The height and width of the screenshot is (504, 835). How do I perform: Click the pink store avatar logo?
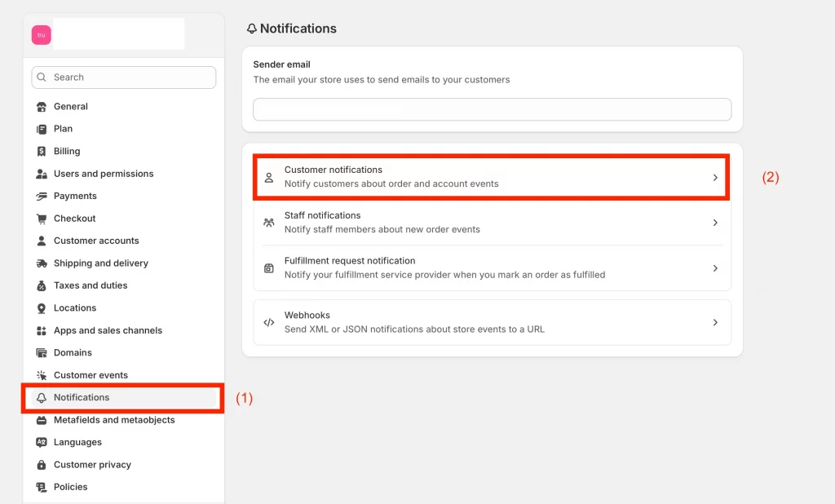tap(42, 35)
